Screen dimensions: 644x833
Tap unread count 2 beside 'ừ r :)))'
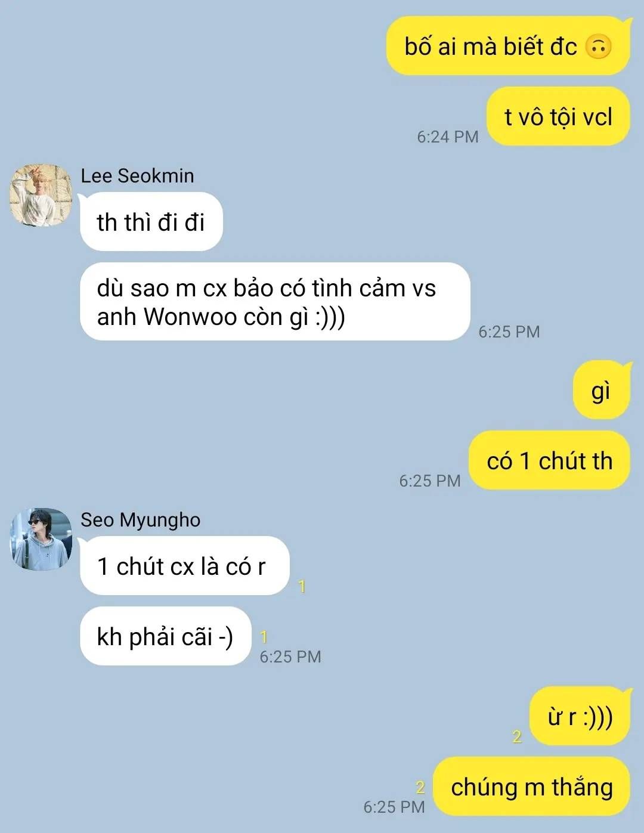[517, 737]
